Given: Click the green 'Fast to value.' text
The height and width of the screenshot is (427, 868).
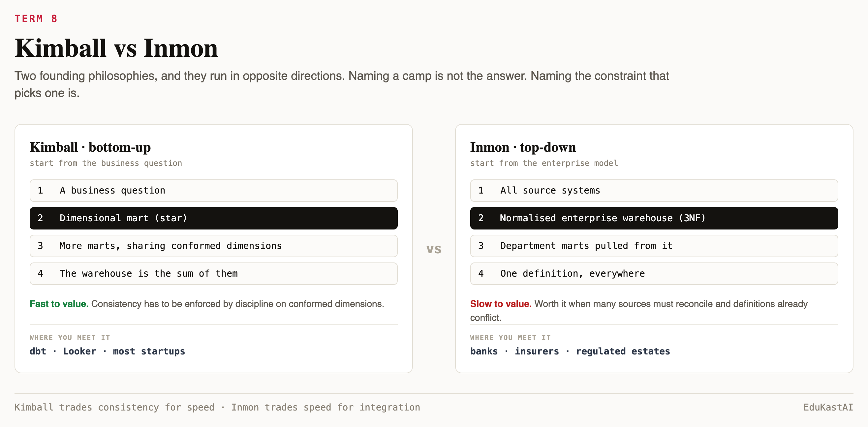Looking at the screenshot, I should click(x=59, y=304).
